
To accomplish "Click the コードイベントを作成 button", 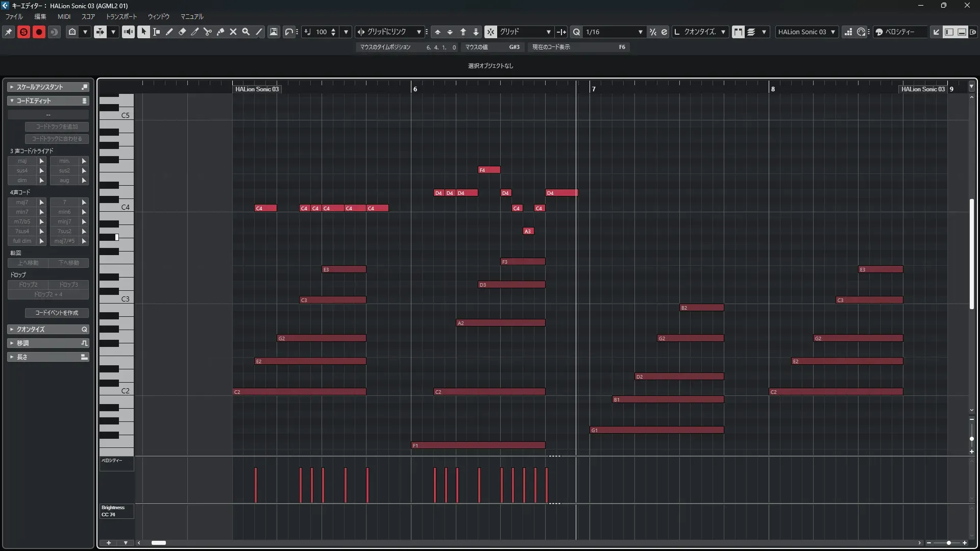I will click(57, 313).
